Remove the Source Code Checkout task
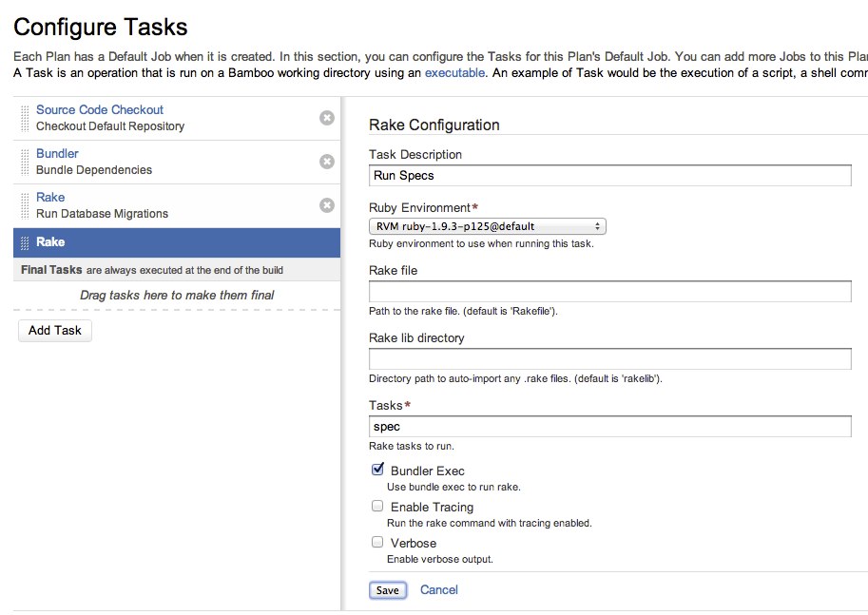Image resolution: width=868 pixels, height=615 pixels. coord(327,118)
